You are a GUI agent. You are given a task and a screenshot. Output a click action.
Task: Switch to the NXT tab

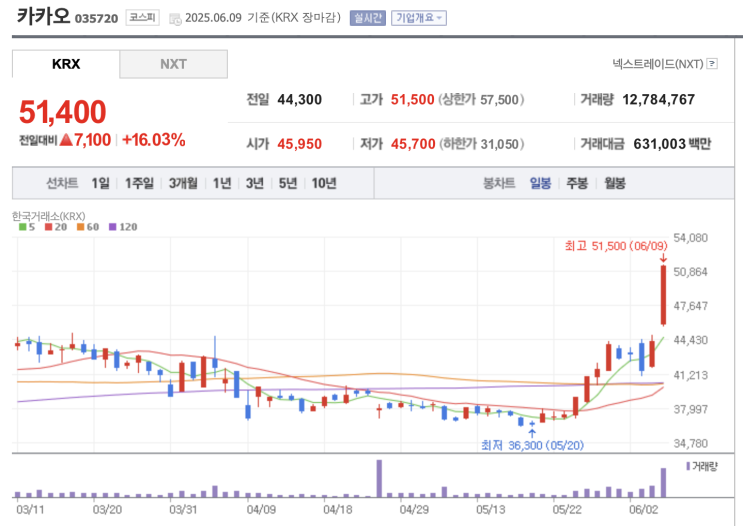[x=173, y=64]
